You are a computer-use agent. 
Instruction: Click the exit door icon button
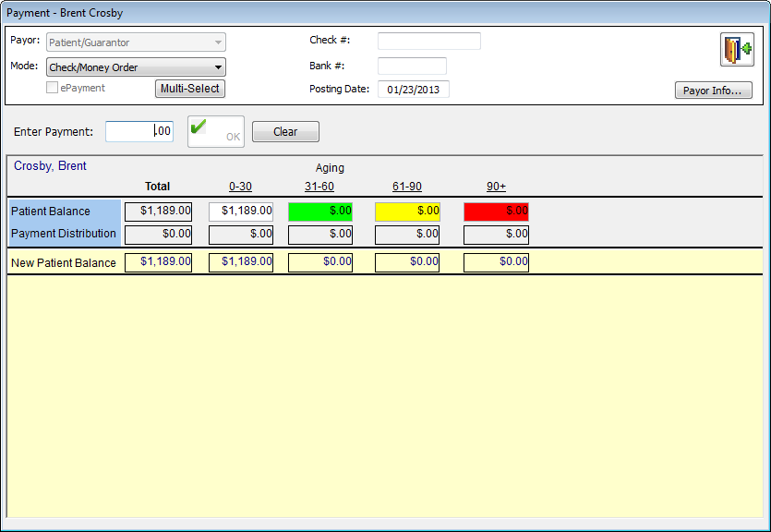pyautogui.click(x=737, y=49)
